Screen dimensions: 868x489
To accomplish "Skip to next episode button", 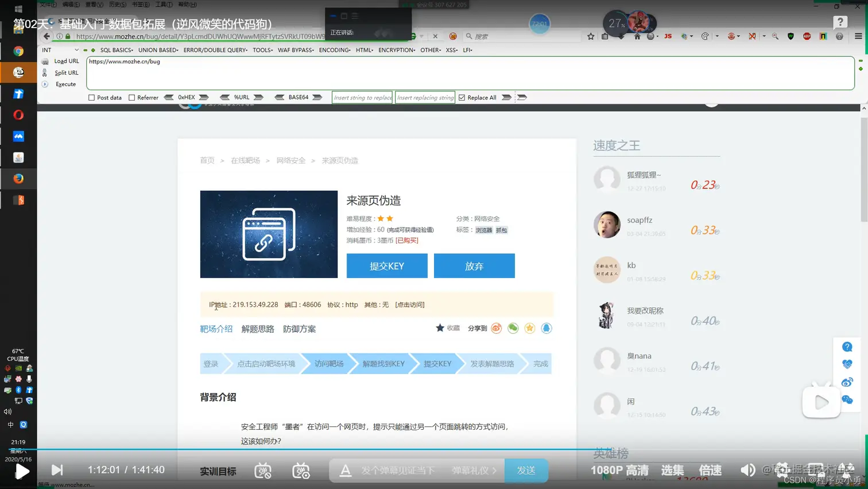I will click(57, 470).
